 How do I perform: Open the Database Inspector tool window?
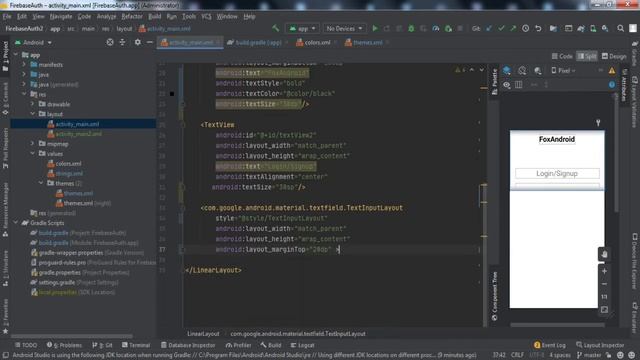coord(188,345)
